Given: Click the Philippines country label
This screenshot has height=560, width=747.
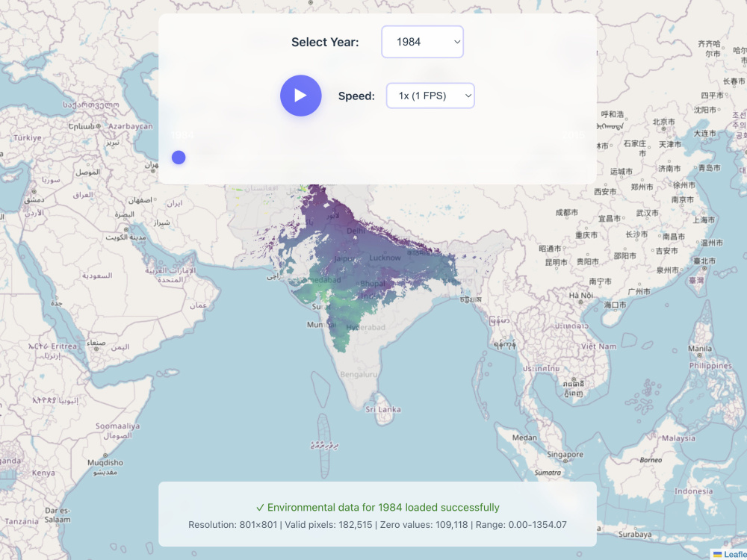Looking at the screenshot, I should [x=710, y=366].
